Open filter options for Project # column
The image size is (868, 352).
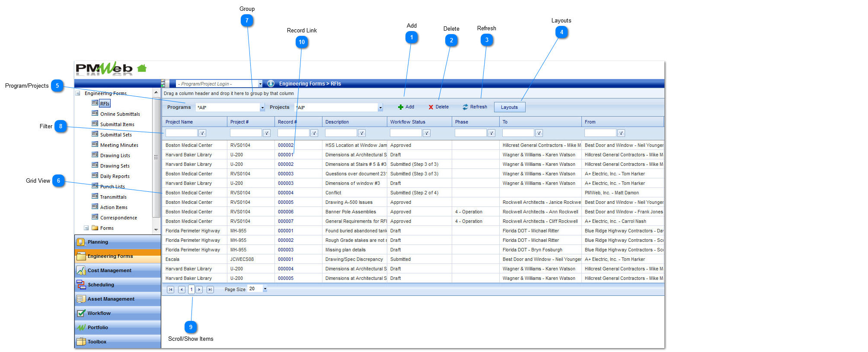pos(267,133)
